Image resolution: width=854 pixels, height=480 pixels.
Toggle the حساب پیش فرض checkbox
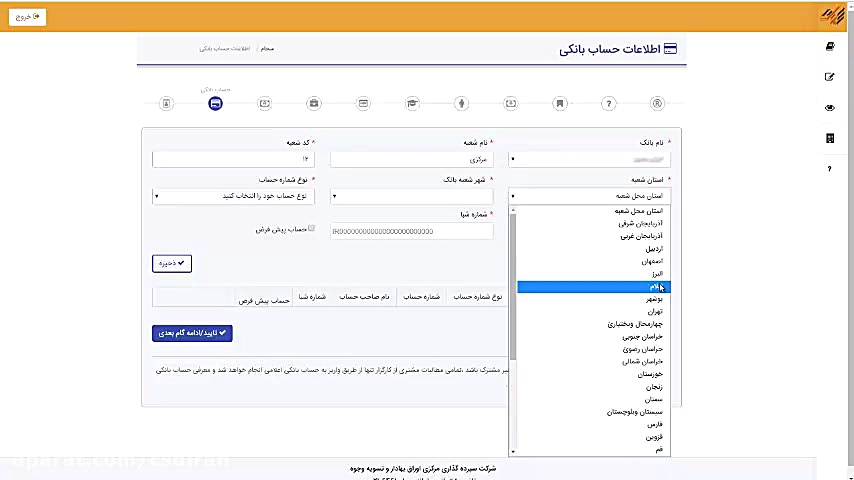312,228
